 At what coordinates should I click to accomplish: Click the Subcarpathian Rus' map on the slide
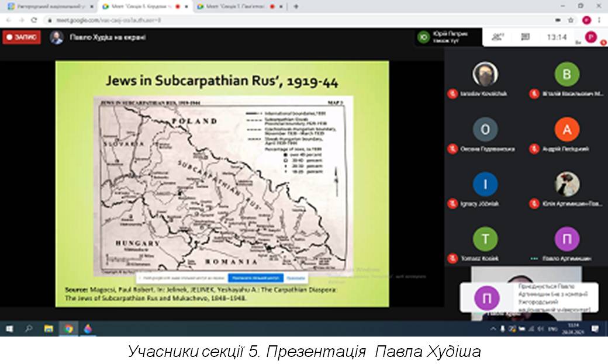pos(223,186)
